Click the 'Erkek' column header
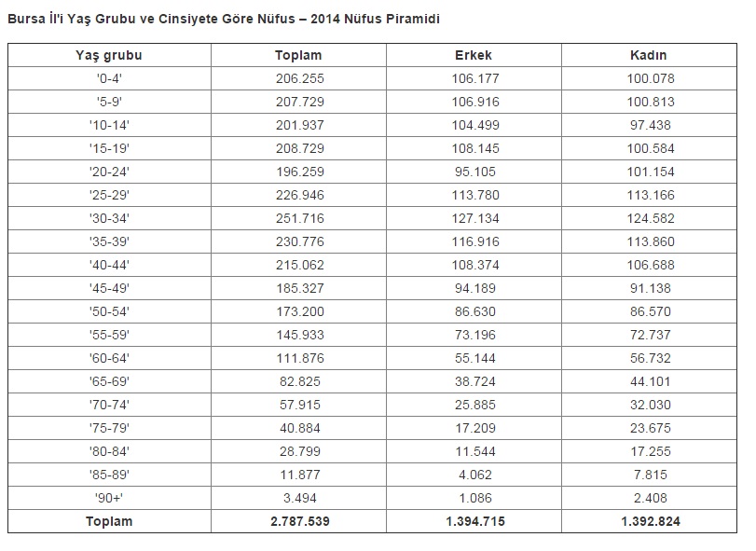756x551 pixels. (x=474, y=55)
